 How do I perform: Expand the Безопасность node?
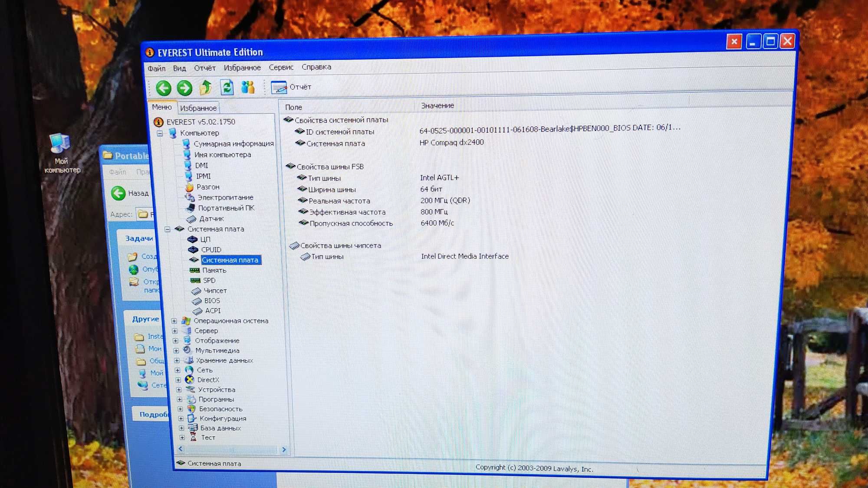180,409
